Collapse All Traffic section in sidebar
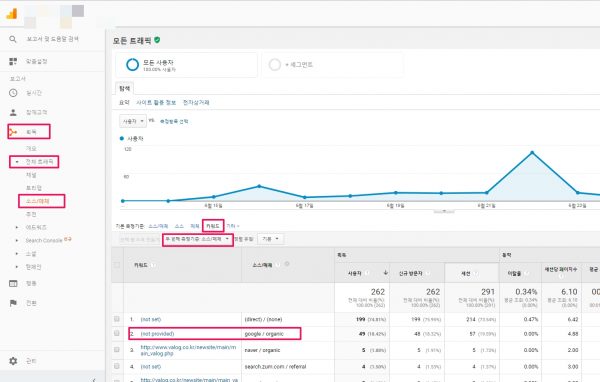Screen dimensions: 600x382 (16, 162)
